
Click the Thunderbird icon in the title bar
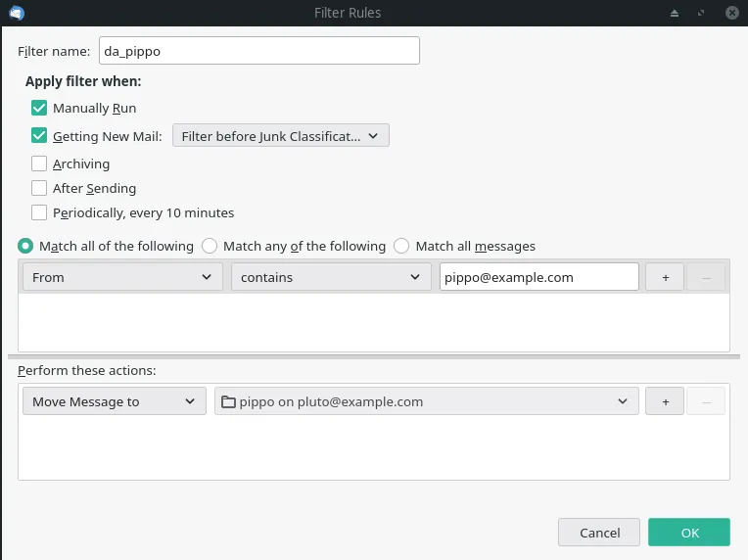(x=16, y=13)
